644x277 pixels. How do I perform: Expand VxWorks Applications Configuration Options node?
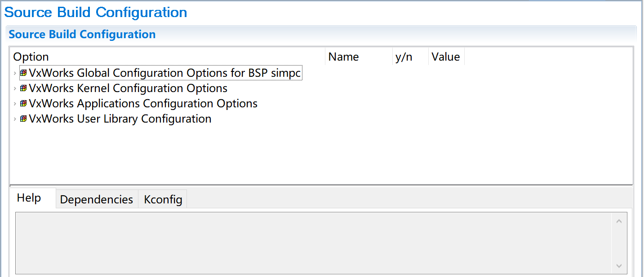coord(15,103)
